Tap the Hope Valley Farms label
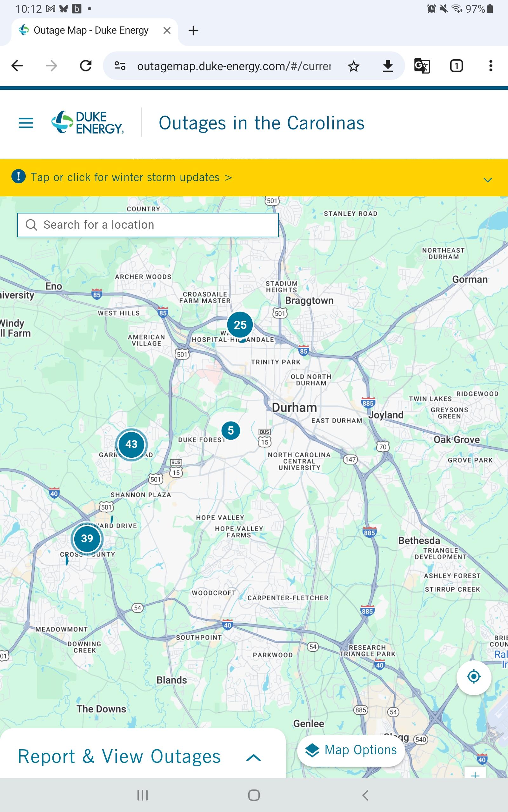Screen dimensions: 508x812 tap(239, 532)
